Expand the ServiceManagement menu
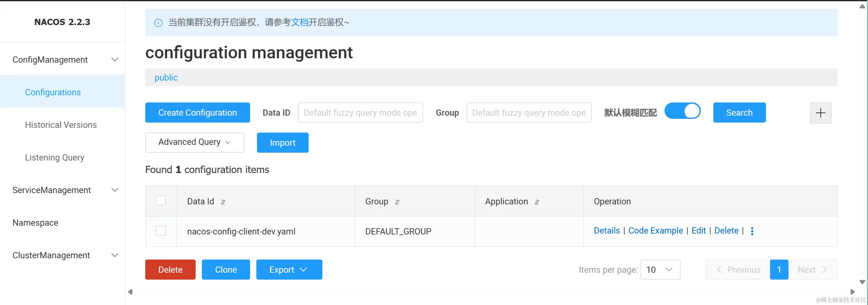The width and height of the screenshot is (868, 305). click(x=62, y=190)
